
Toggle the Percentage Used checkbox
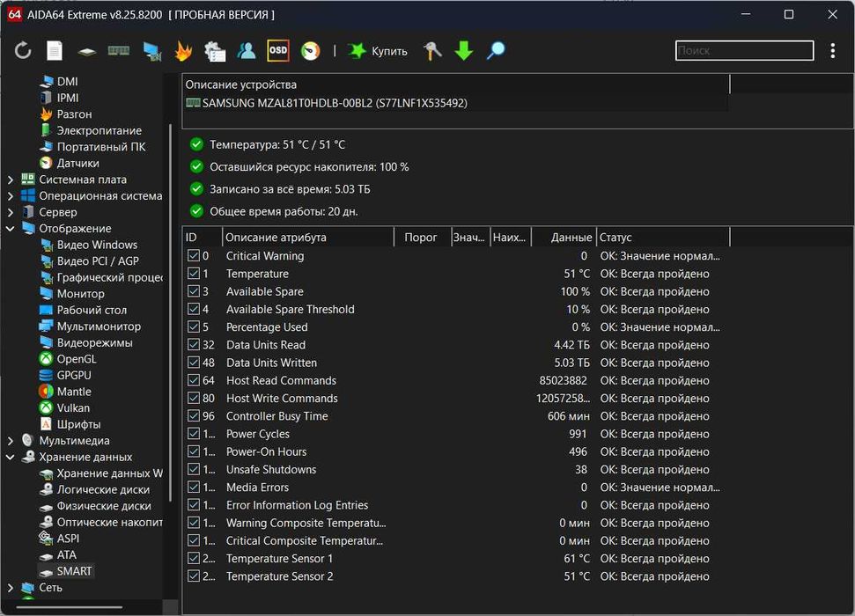[194, 326]
